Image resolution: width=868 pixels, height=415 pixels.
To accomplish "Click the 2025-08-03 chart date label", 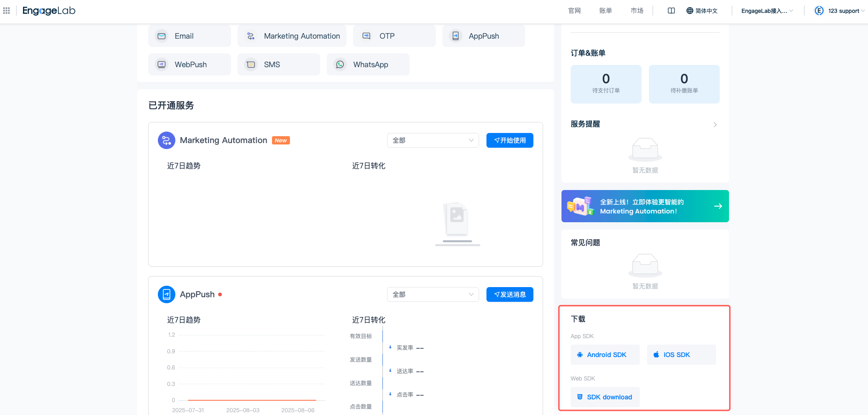I will tap(243, 410).
